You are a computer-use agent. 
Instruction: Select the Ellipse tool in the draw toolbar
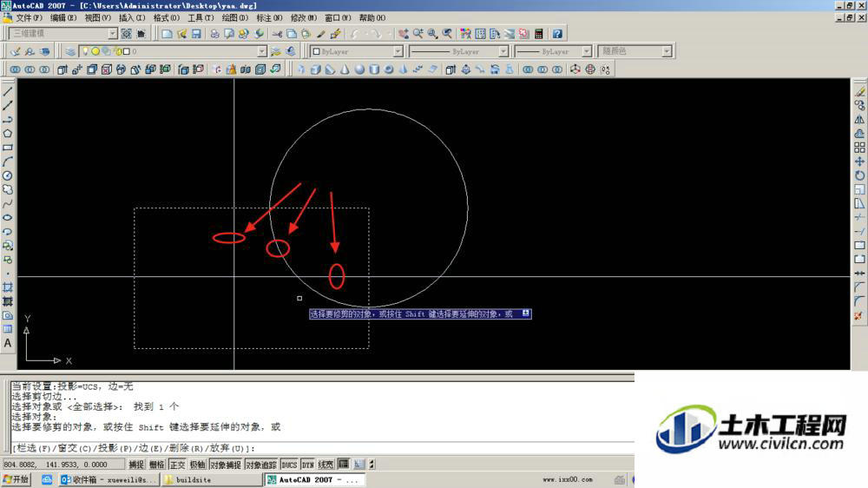click(8, 217)
